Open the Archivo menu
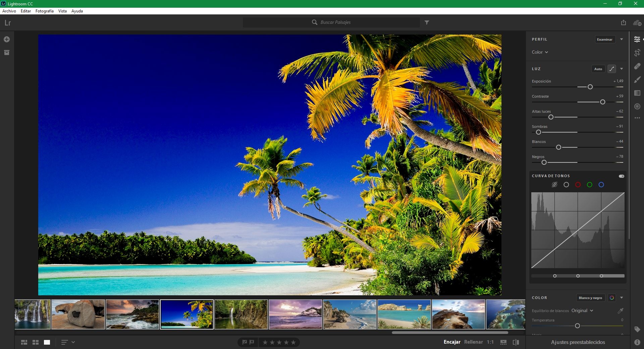The height and width of the screenshot is (349, 644). click(9, 11)
